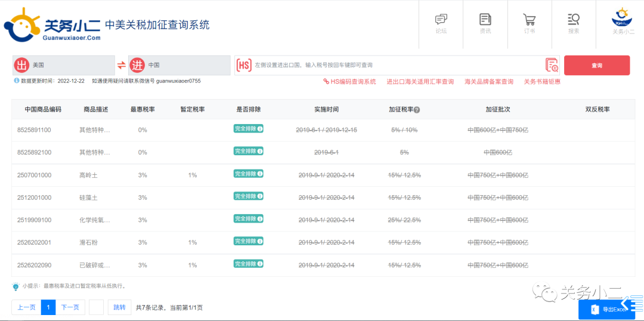Click the 中国600亿 batch cell for 8525892100
The image size is (644, 321).
coord(498,153)
